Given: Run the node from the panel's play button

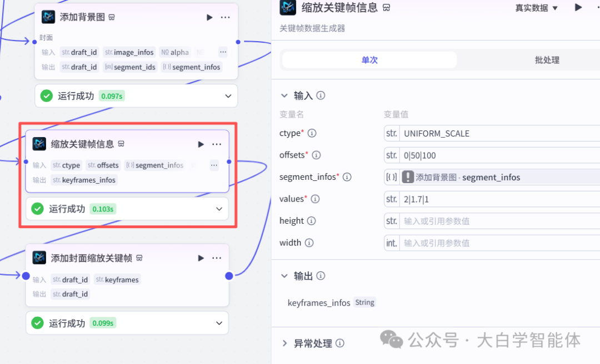Looking at the screenshot, I should [579, 8].
